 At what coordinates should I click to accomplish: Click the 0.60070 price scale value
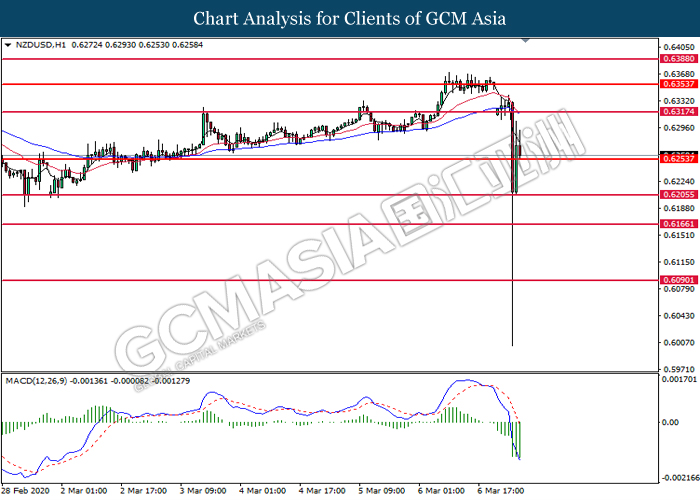[679, 343]
